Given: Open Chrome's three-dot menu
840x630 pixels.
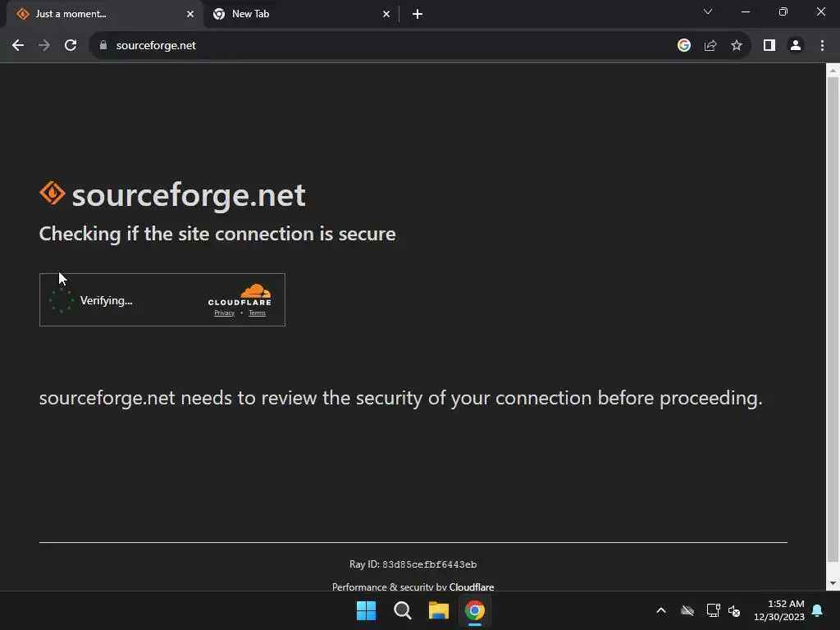Looking at the screenshot, I should tap(822, 46).
